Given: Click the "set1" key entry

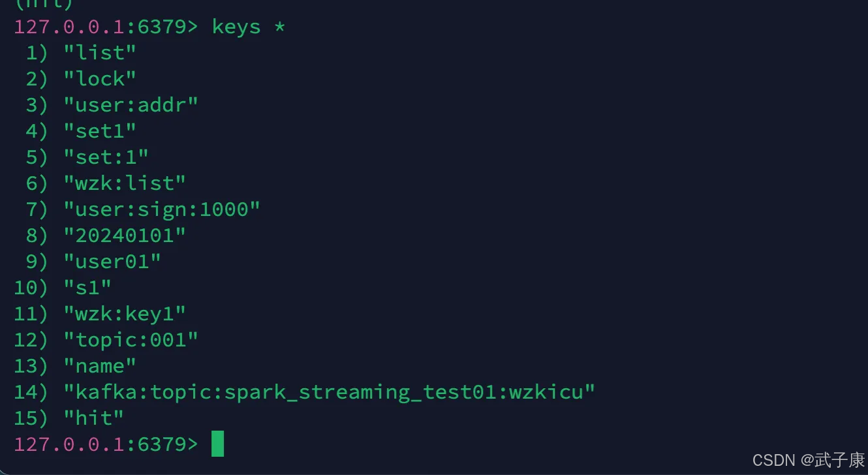Looking at the screenshot, I should pos(100,131).
